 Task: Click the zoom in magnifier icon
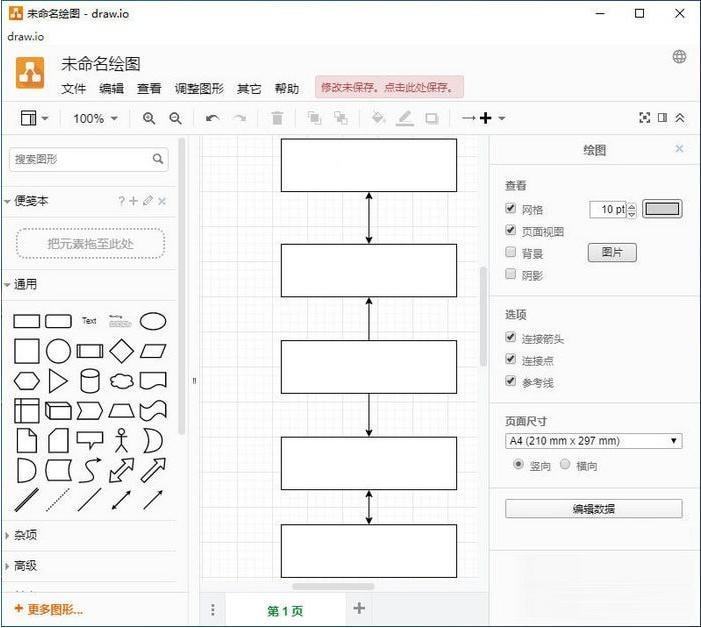149,118
